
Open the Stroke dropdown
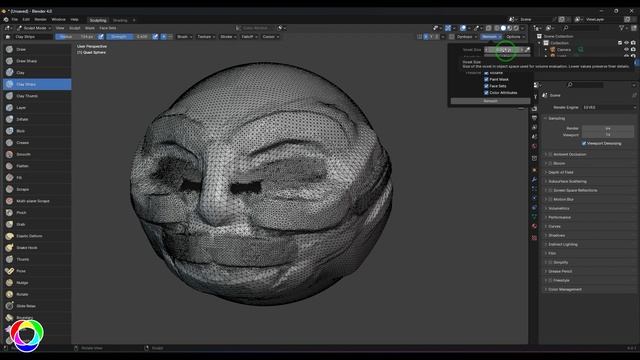tap(228, 37)
